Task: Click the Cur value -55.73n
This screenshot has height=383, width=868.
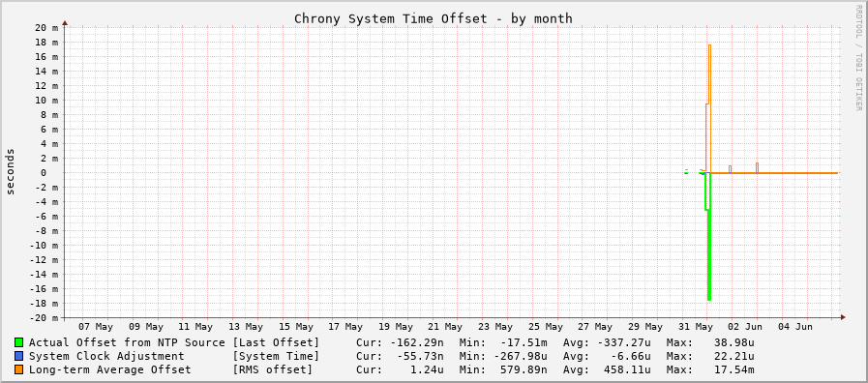Action: click(420, 356)
